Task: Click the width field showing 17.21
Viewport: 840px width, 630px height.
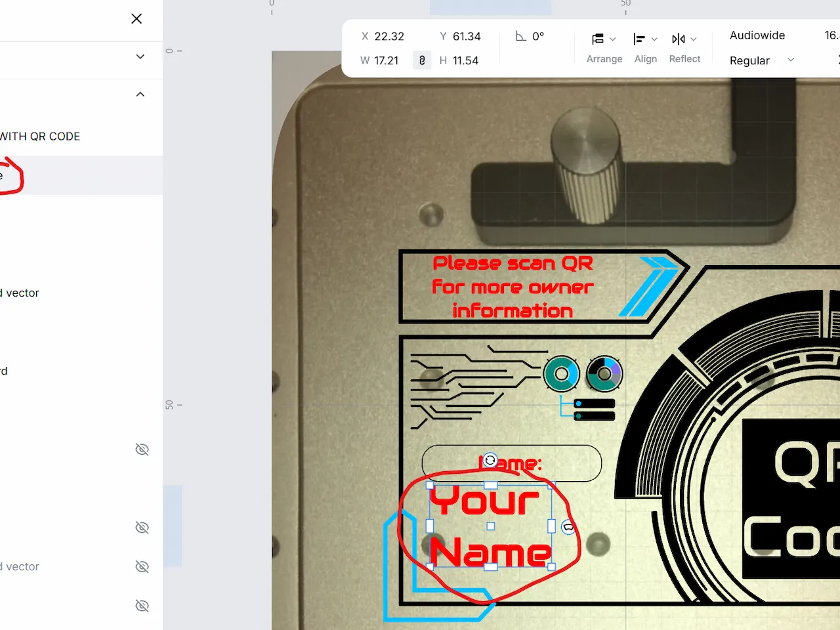Action: pos(380,60)
